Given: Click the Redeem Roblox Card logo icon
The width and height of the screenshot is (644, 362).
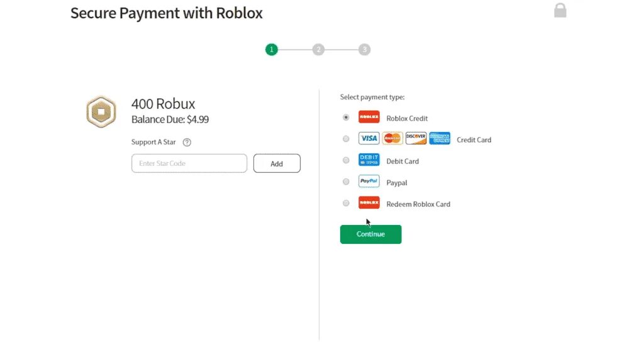Looking at the screenshot, I should [369, 202].
